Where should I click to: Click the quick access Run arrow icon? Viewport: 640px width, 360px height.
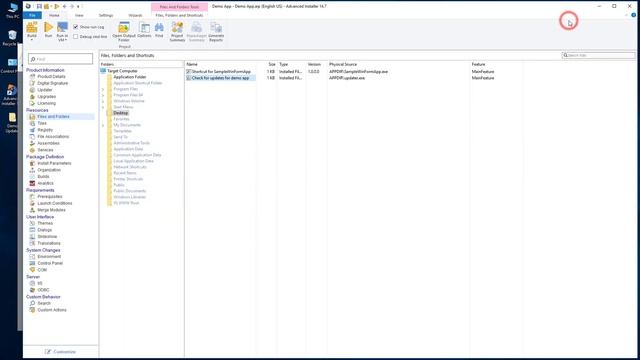pos(57,6)
